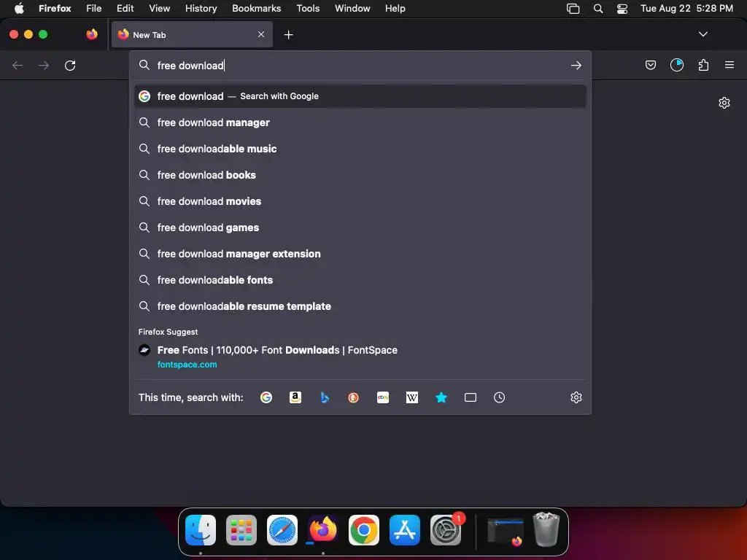Click the go arrow in address bar

coord(576,65)
